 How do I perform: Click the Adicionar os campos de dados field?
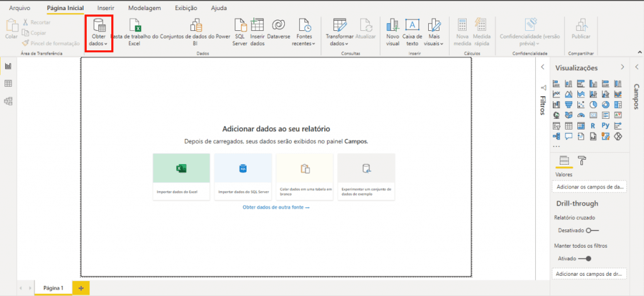pos(589,187)
